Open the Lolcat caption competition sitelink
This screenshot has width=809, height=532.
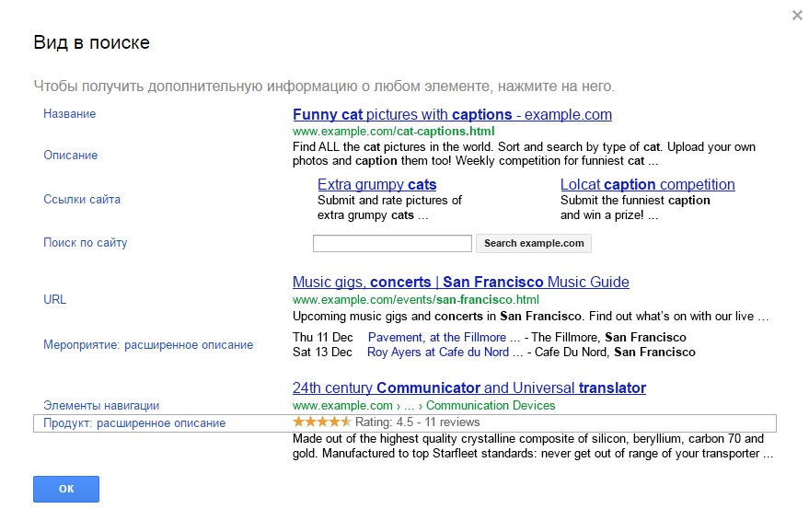(x=647, y=185)
